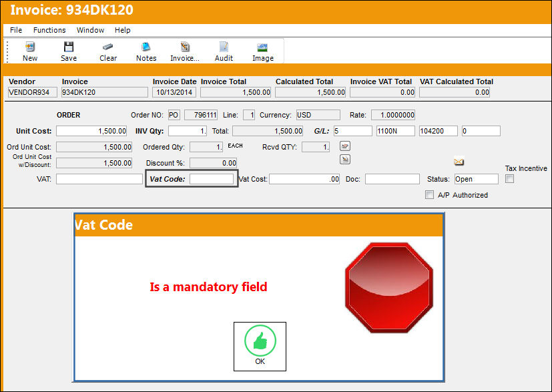Open the Audit toolbar icon

point(224,47)
